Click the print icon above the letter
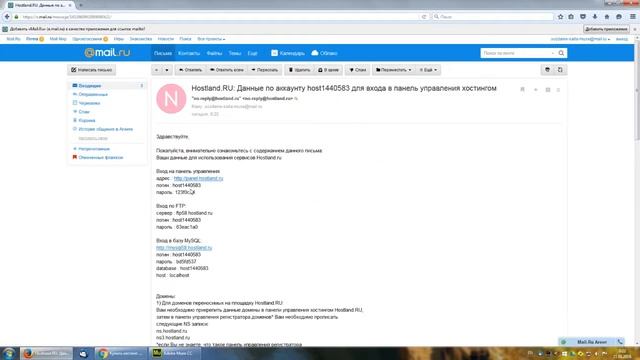 point(547,70)
